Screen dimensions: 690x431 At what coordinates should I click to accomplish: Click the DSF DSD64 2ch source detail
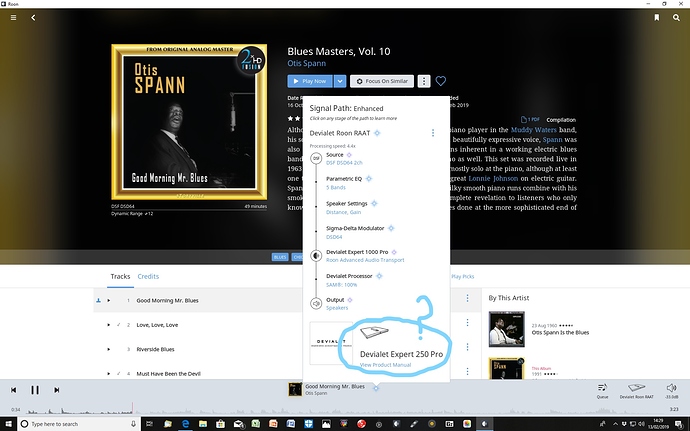pyautogui.click(x=344, y=163)
